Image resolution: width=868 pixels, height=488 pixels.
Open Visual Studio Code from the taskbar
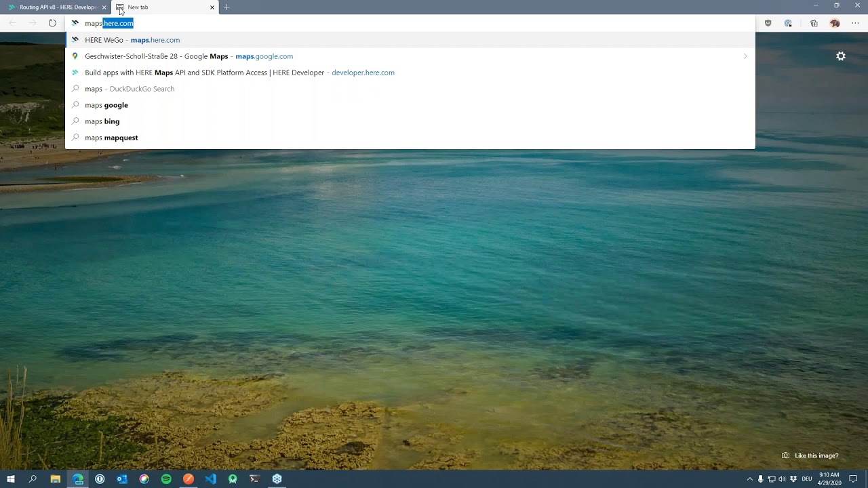(210, 479)
